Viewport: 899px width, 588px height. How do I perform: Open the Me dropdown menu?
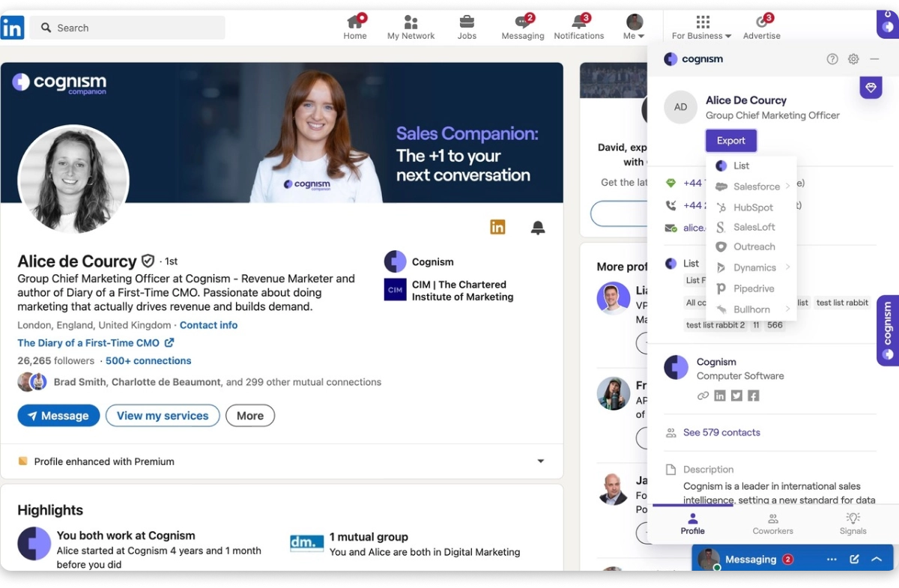tap(634, 27)
